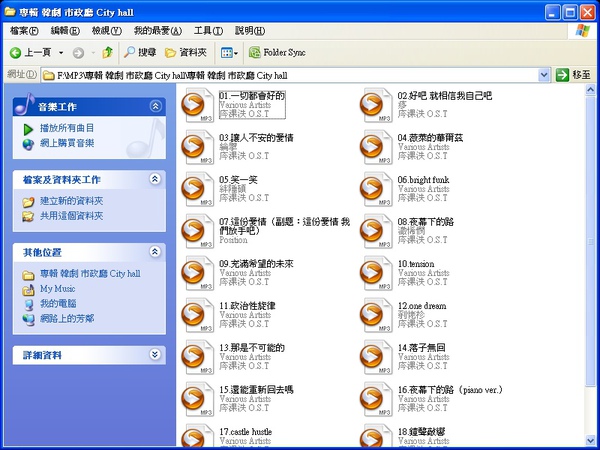Open the 檔案 menu
600x450 pixels.
(x=24, y=31)
